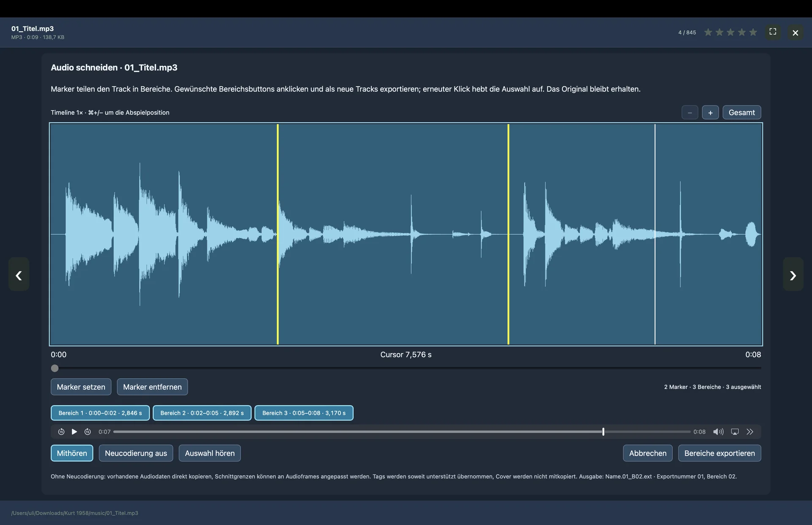Enter fullscreen mode icon
This screenshot has height=525, width=812.
coord(773,32)
